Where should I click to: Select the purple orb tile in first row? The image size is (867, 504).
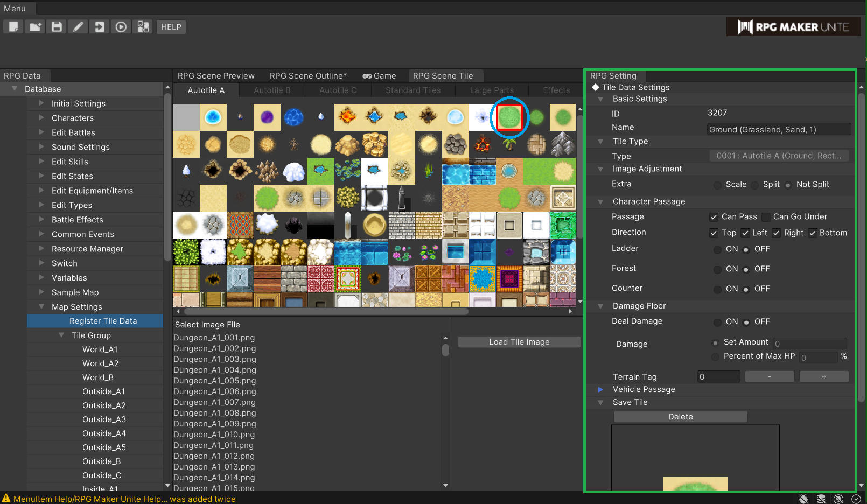(267, 117)
